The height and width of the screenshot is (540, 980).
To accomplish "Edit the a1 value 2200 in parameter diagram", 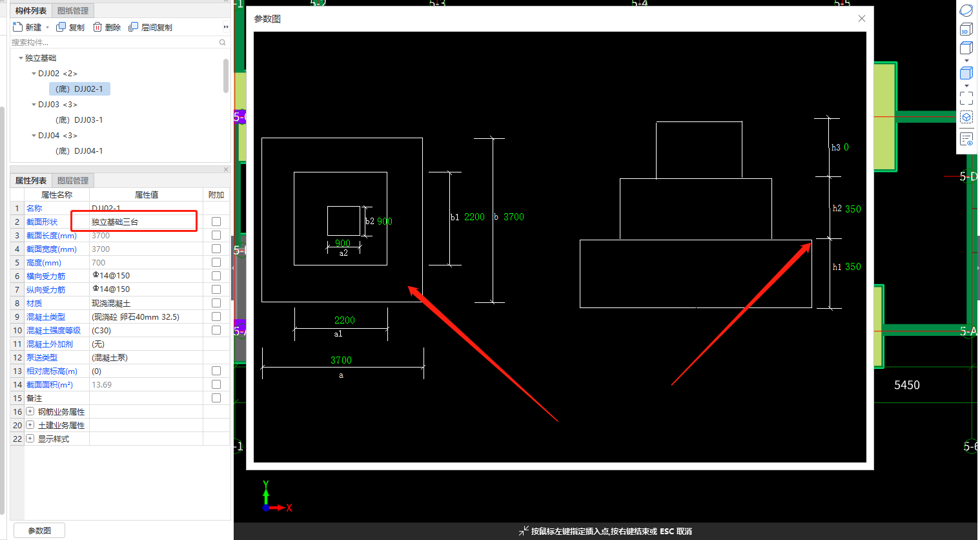I will (345, 320).
